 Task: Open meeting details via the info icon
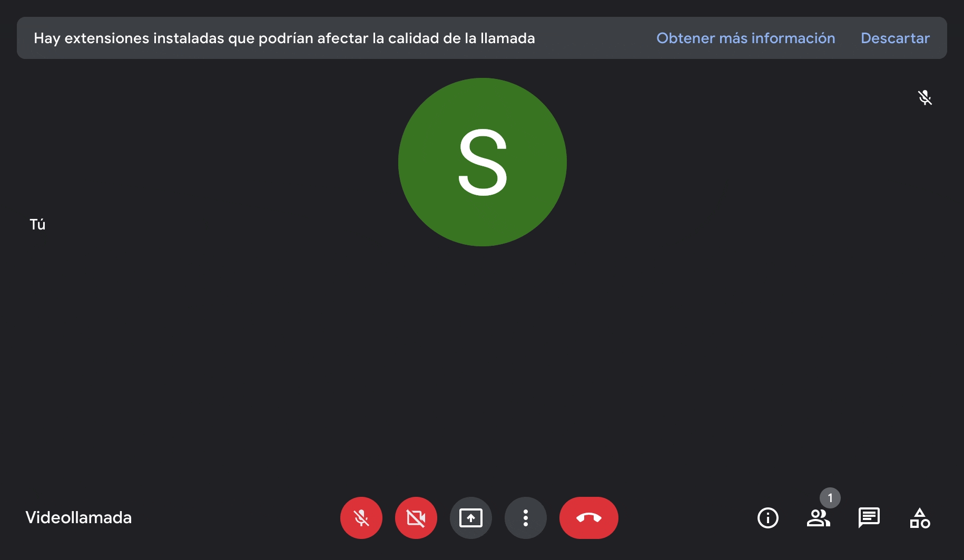coord(768,518)
